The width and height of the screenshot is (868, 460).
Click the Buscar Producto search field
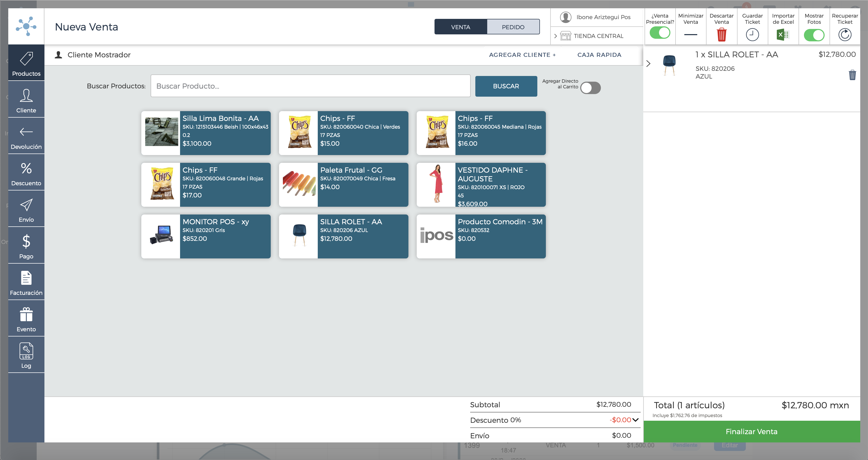pyautogui.click(x=310, y=86)
